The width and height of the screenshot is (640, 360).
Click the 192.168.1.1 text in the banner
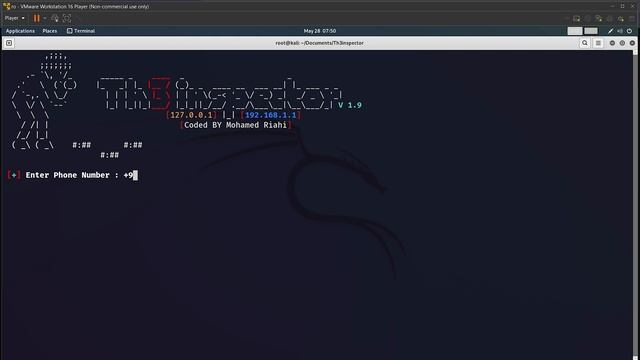tap(271, 115)
